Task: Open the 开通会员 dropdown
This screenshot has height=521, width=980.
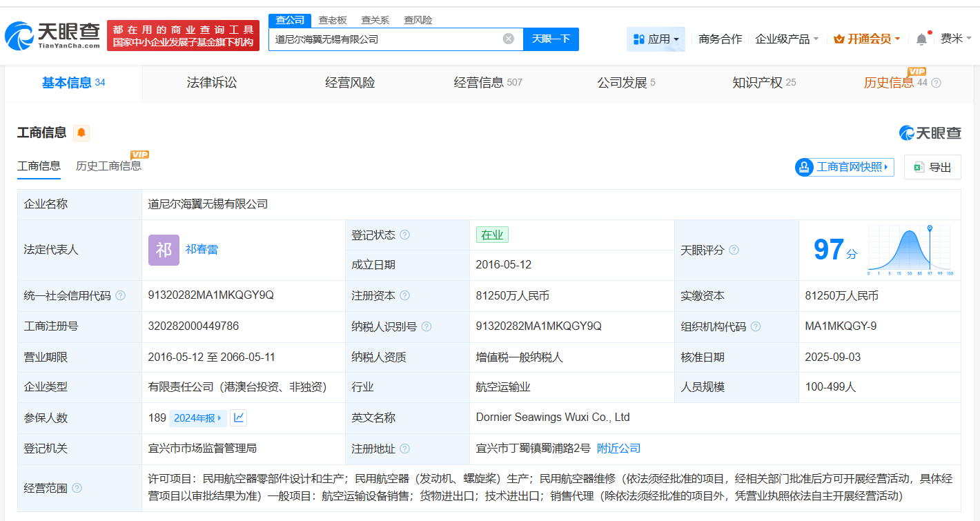Action: click(867, 39)
